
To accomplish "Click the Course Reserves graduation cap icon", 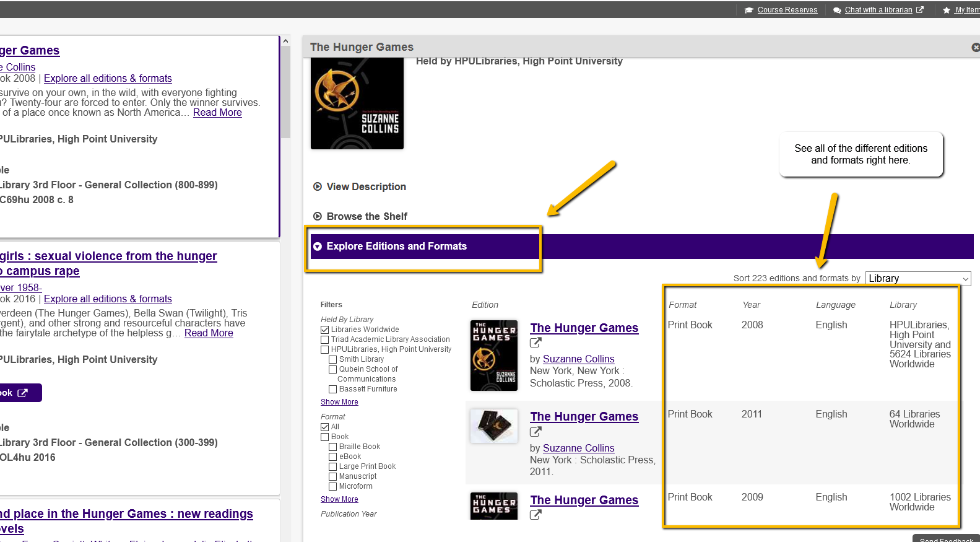I will [x=748, y=10].
